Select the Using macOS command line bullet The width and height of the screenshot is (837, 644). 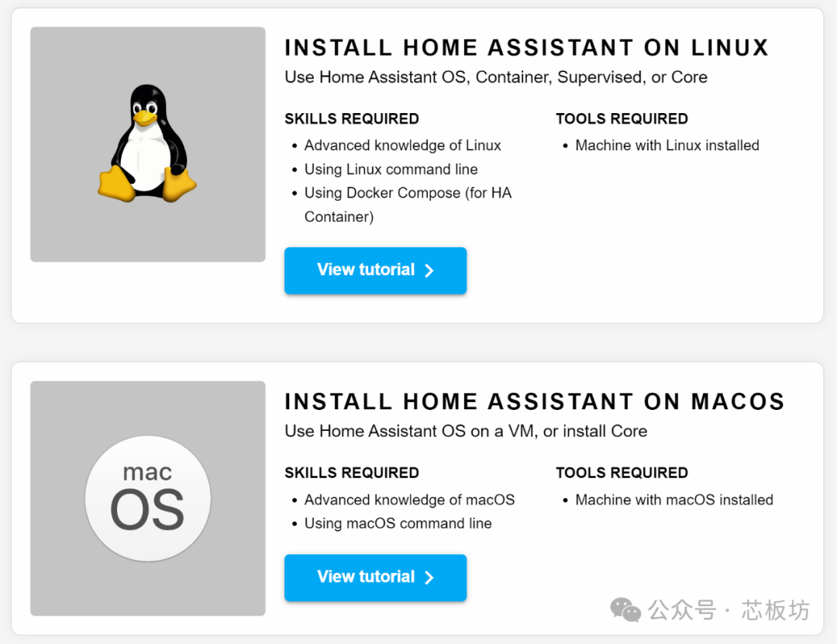(398, 523)
